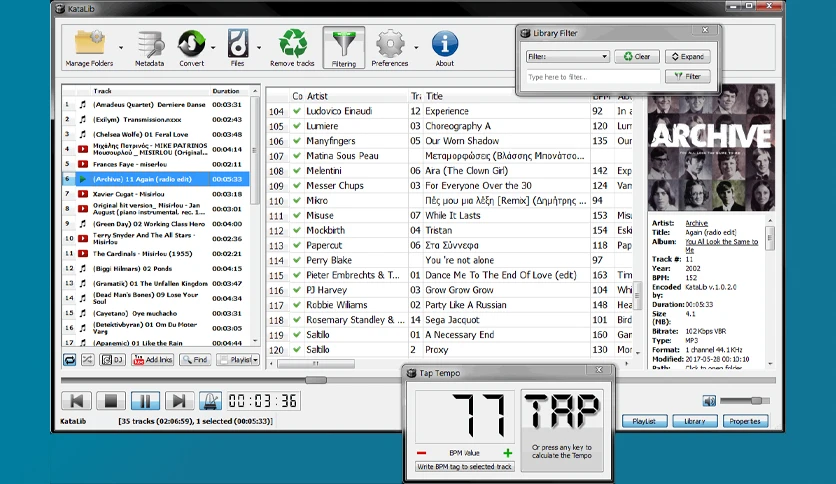Open the Metadata tool

[150, 48]
